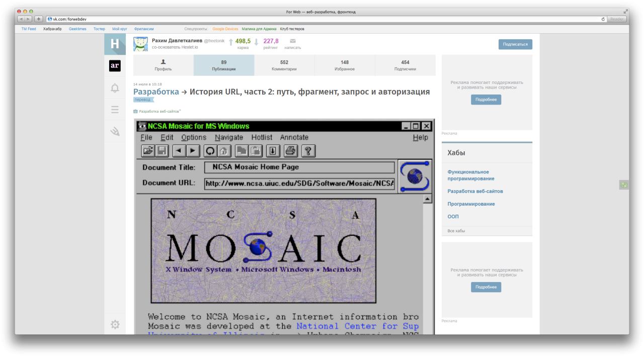Open the sidebar hamburger menu icon
644x356 pixels.
[115, 110]
